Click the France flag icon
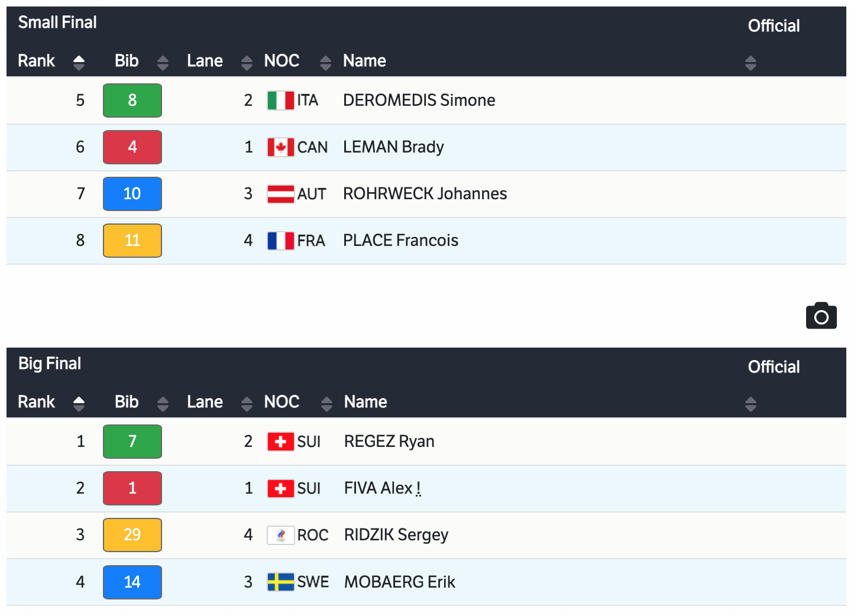 pyautogui.click(x=280, y=241)
